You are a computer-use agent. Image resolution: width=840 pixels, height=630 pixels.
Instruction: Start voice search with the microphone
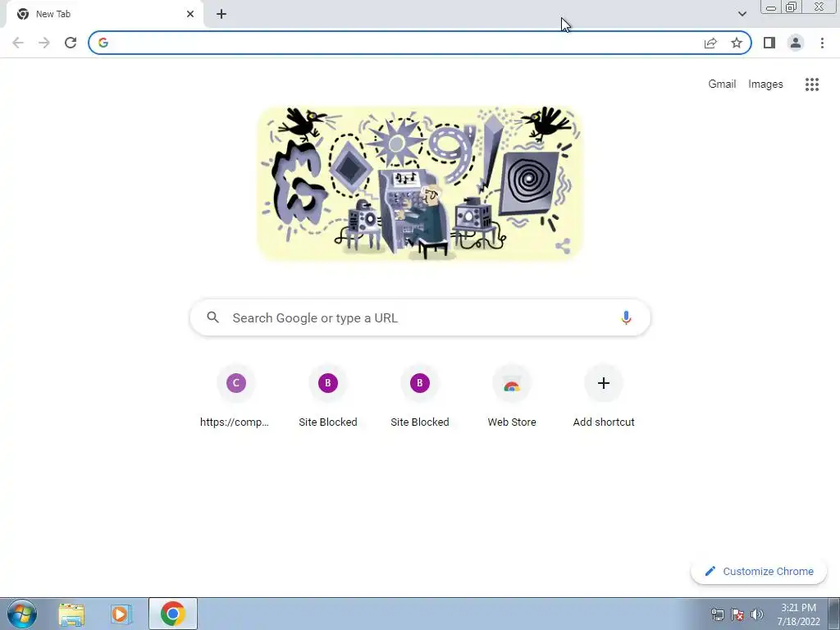(x=626, y=317)
